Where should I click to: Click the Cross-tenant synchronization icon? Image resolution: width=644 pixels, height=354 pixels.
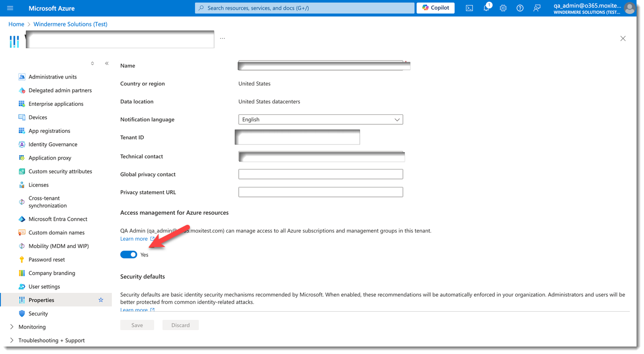[22, 202]
